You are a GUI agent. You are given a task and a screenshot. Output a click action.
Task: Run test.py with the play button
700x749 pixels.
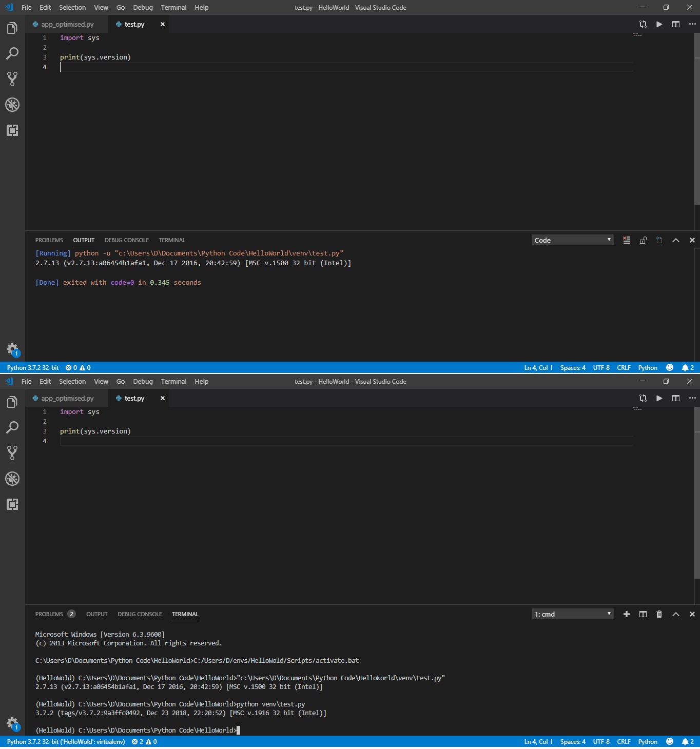coord(659,24)
